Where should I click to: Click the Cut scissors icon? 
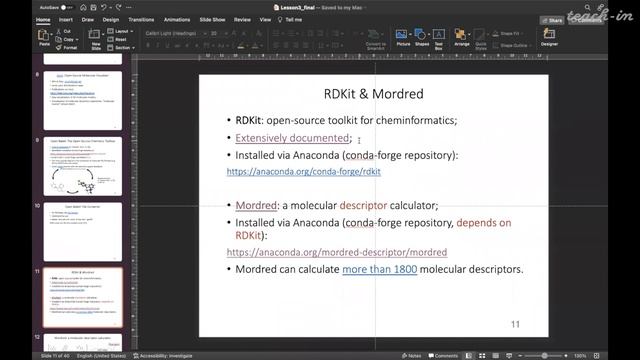pos(58,31)
